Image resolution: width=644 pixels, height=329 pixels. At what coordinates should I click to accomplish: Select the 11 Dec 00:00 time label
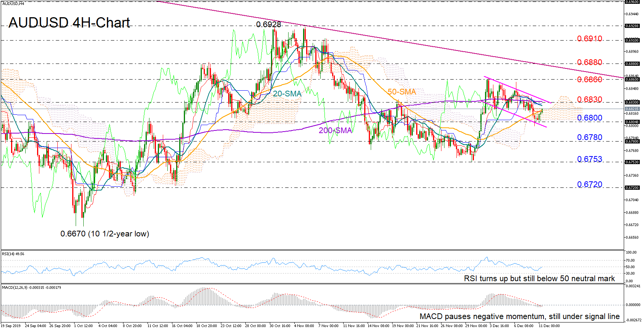tap(549, 326)
